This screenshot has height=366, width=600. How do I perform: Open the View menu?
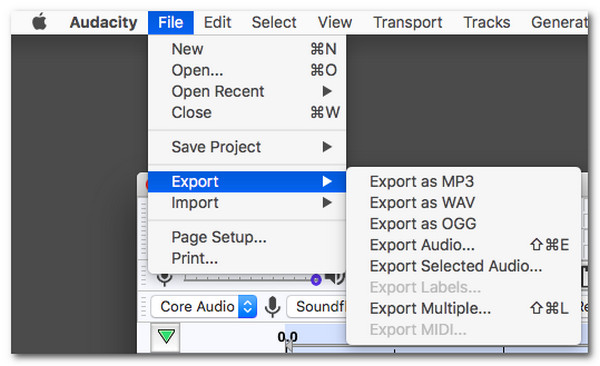click(x=335, y=23)
